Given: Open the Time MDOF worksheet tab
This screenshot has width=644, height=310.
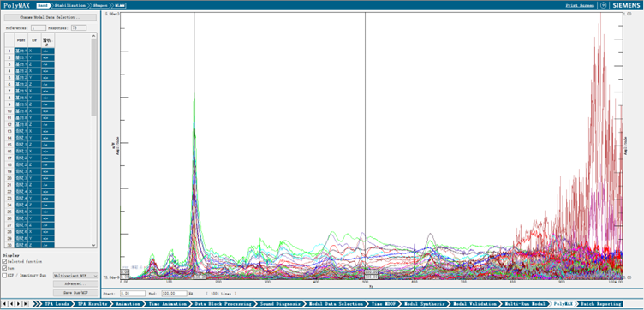Looking at the screenshot, I should 381,304.
